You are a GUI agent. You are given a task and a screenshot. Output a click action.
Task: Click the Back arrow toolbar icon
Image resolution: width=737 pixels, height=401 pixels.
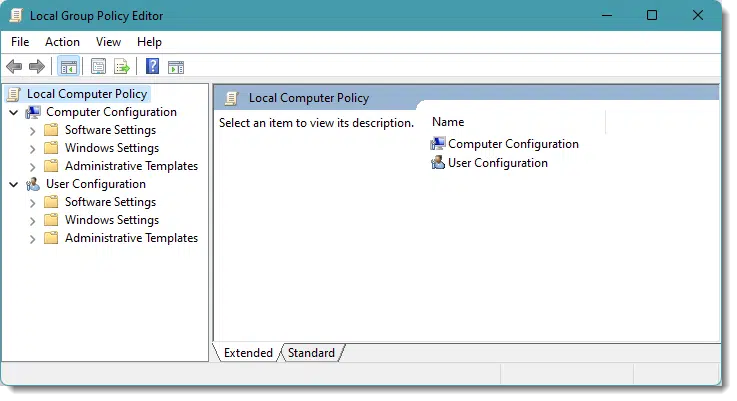pyautogui.click(x=14, y=67)
